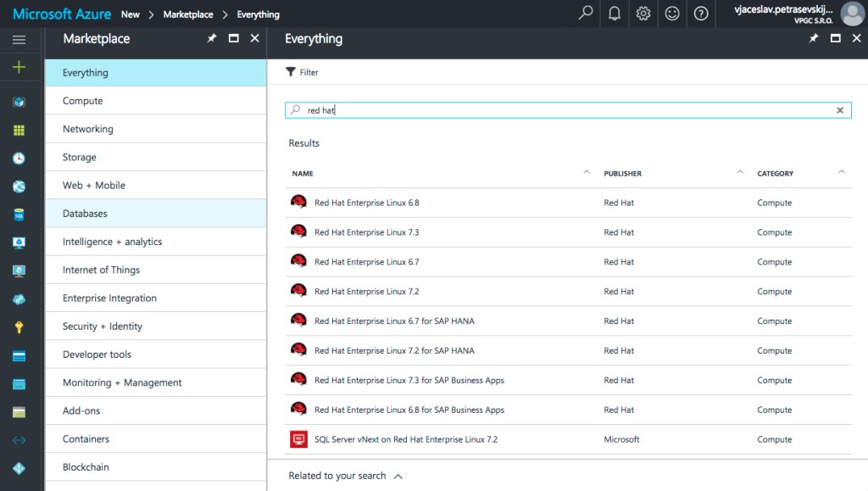868x491 pixels.
Task: Open the Blockchain category
Action: (x=156, y=467)
